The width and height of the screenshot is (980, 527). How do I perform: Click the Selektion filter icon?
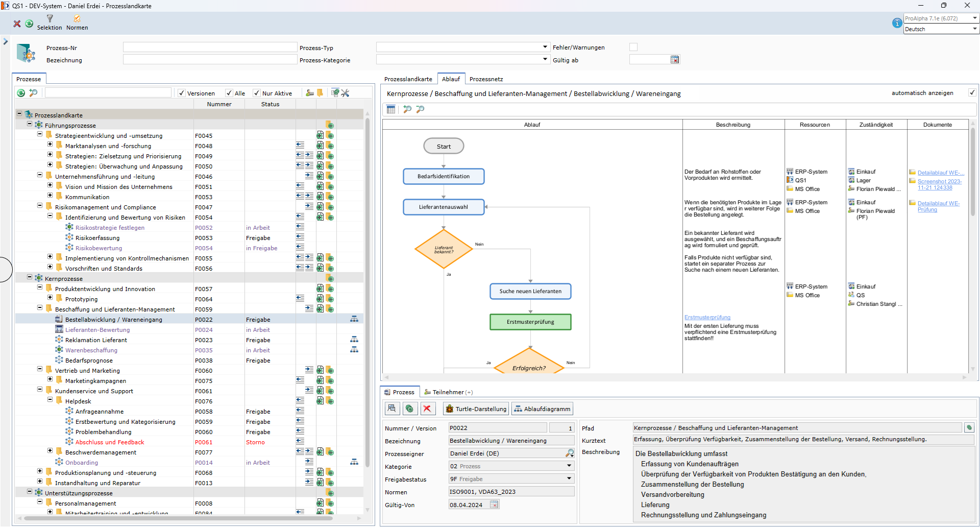click(x=50, y=19)
